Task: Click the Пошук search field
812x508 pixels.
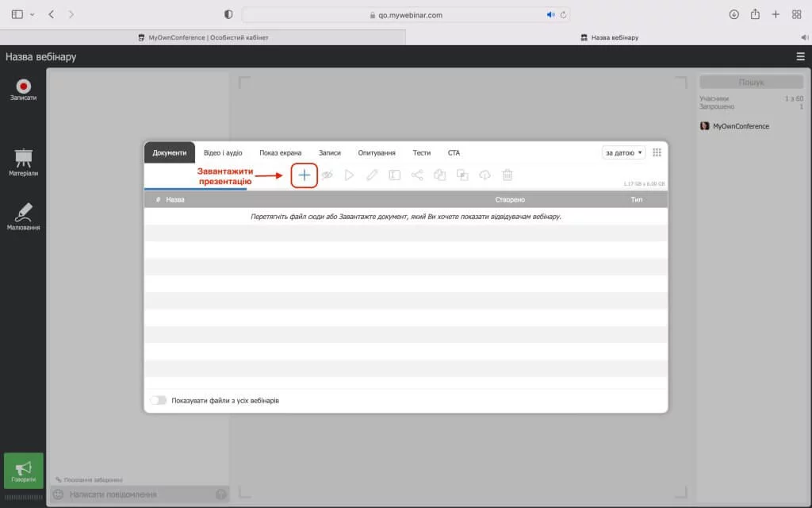Action: tap(751, 82)
